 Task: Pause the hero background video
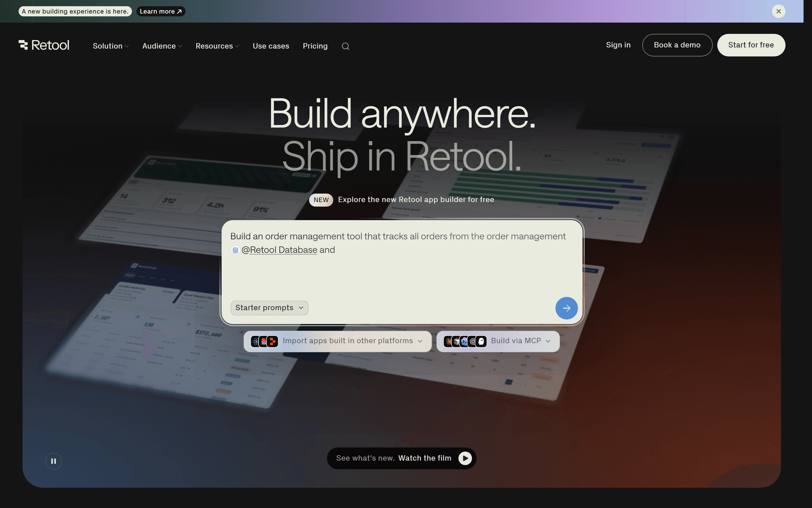point(53,461)
